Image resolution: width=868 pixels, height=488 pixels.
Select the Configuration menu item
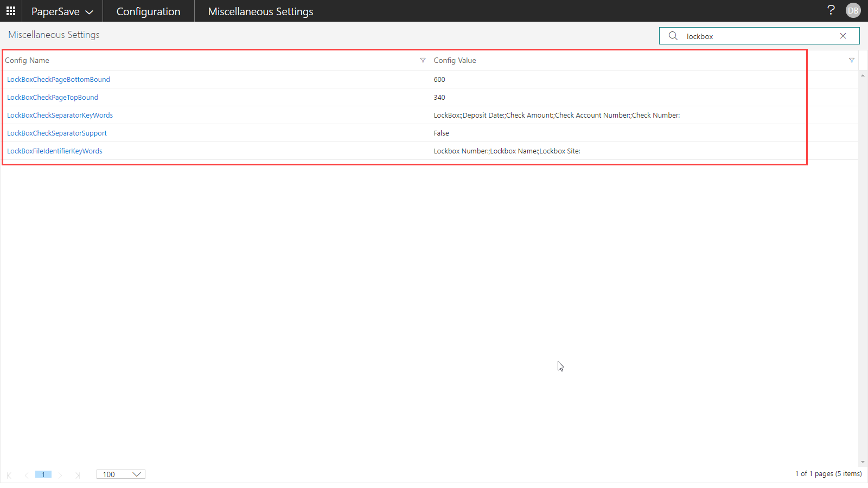pyautogui.click(x=148, y=11)
